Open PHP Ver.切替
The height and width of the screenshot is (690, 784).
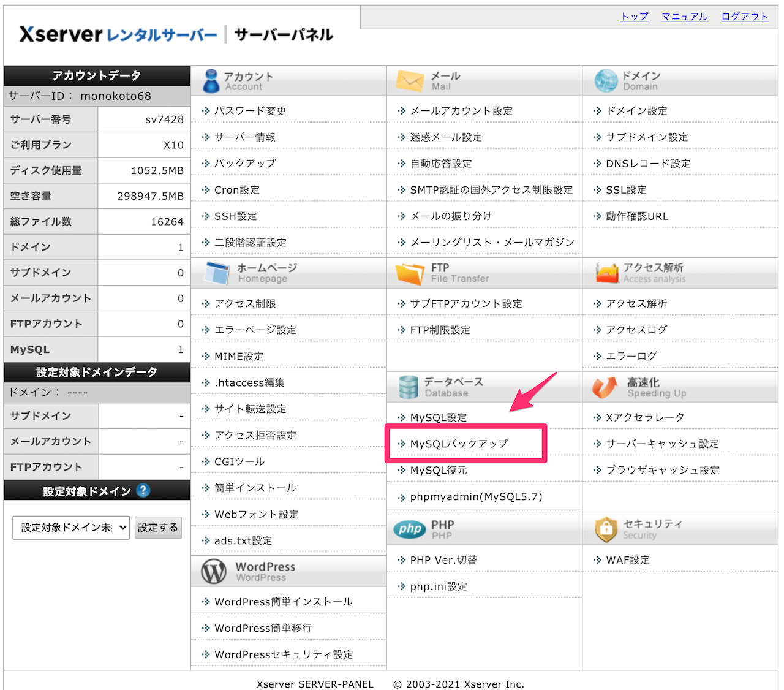pos(443,561)
